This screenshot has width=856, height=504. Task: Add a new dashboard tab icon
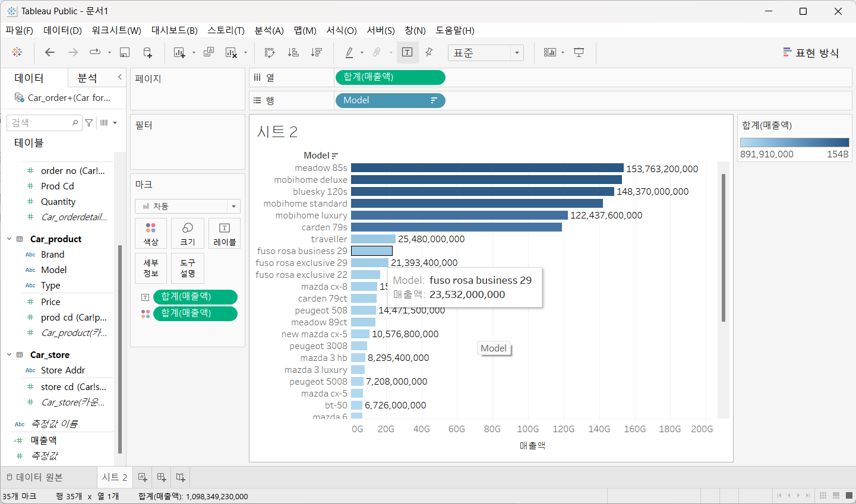[x=162, y=477]
